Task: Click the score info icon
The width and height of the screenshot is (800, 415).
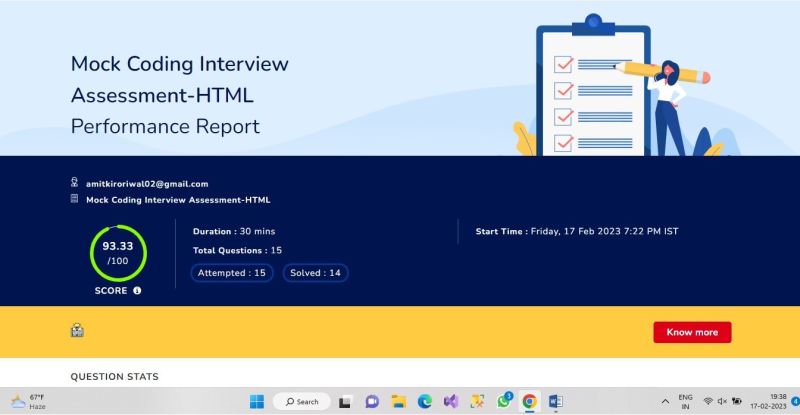Action: click(x=137, y=290)
